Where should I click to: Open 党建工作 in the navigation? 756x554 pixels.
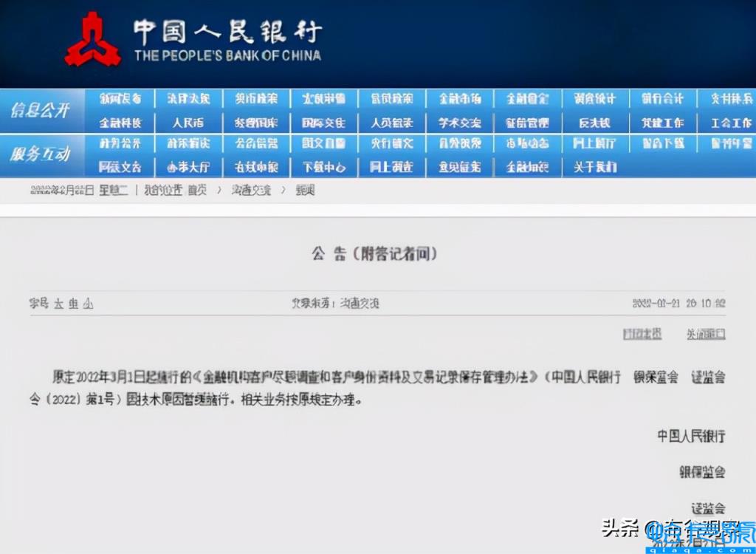coord(662,123)
